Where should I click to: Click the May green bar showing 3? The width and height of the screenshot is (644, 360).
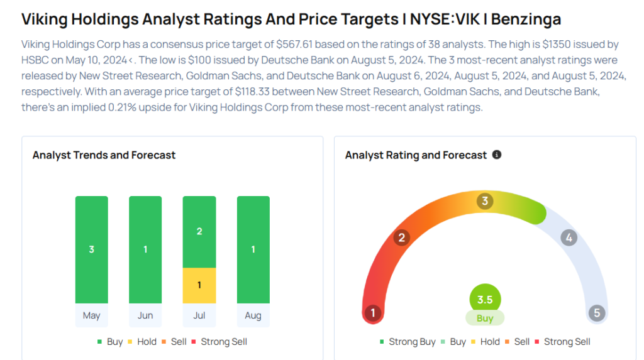(91, 249)
